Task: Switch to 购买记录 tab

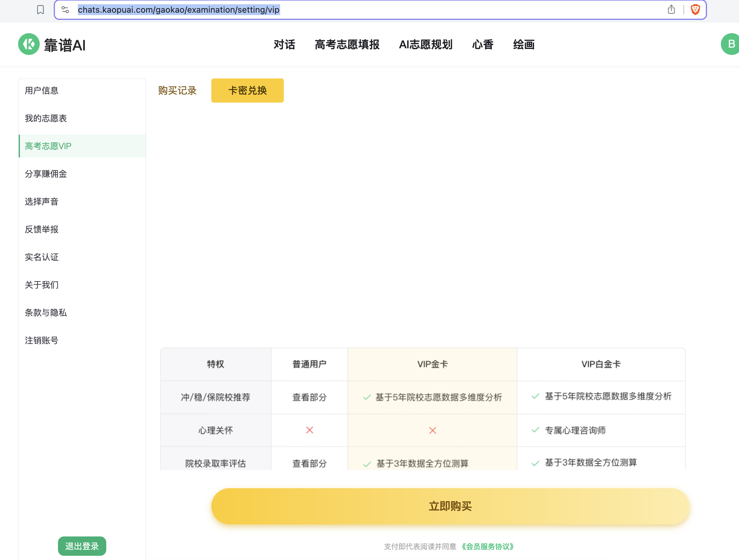Action: (177, 91)
